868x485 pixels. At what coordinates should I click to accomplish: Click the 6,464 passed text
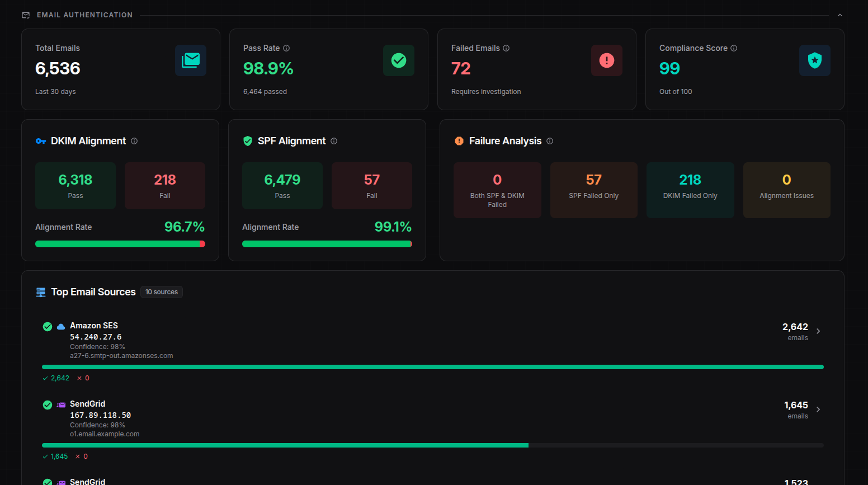coord(265,92)
